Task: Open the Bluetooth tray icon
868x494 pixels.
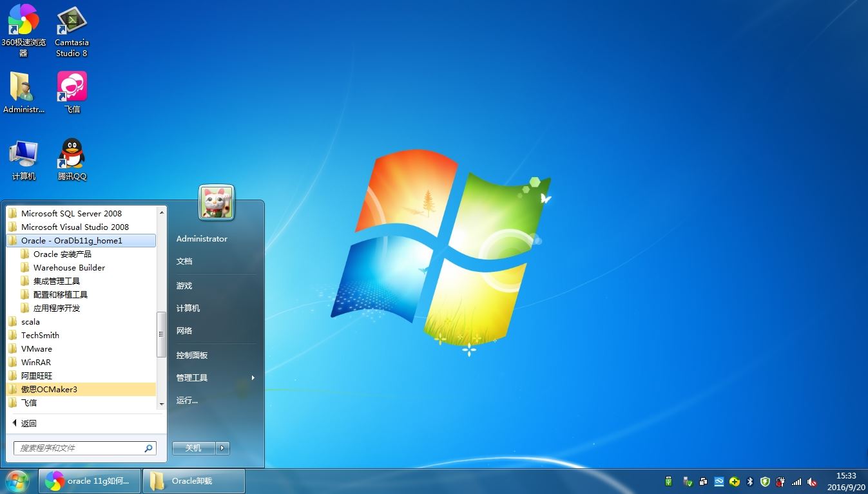Action: tap(749, 481)
